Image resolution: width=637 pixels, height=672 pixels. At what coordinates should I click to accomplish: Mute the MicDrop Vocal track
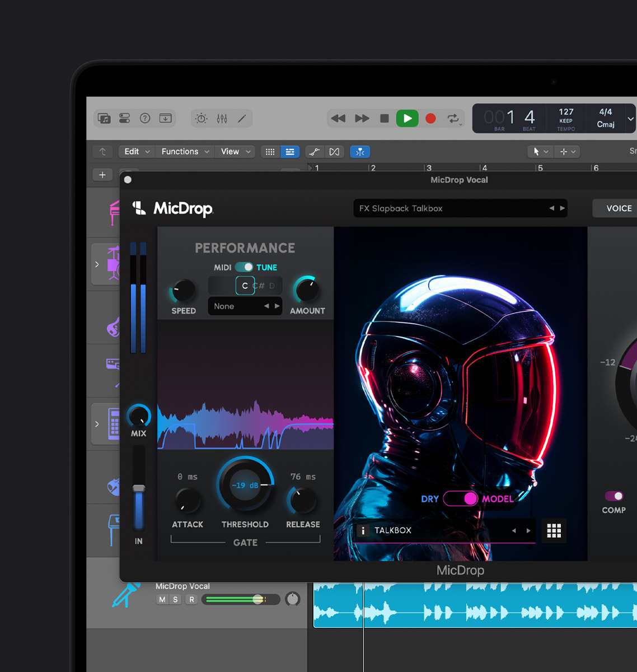(162, 599)
